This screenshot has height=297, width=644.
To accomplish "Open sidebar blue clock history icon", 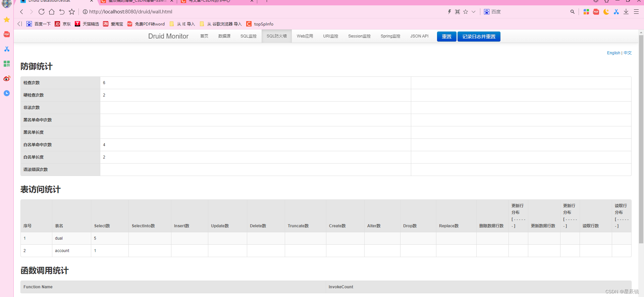I will (7, 93).
